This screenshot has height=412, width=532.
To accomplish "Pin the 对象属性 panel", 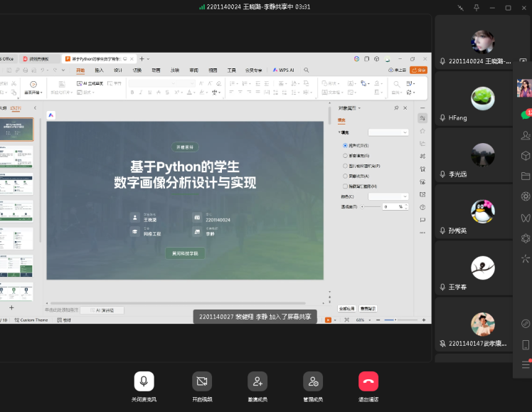I will pos(396,108).
